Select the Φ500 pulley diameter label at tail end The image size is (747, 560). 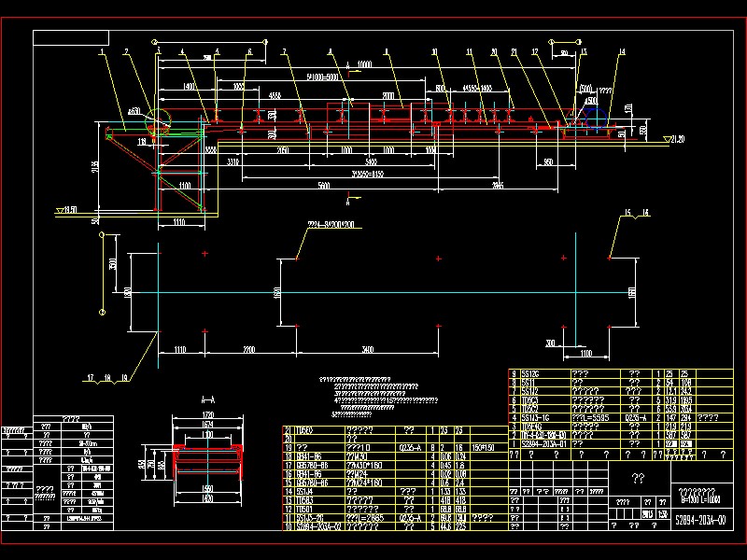click(x=591, y=101)
